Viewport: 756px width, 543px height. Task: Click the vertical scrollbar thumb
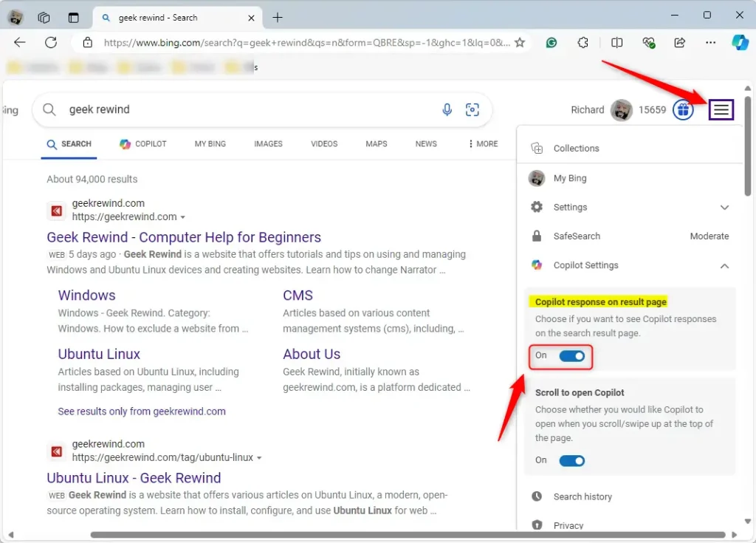748,146
